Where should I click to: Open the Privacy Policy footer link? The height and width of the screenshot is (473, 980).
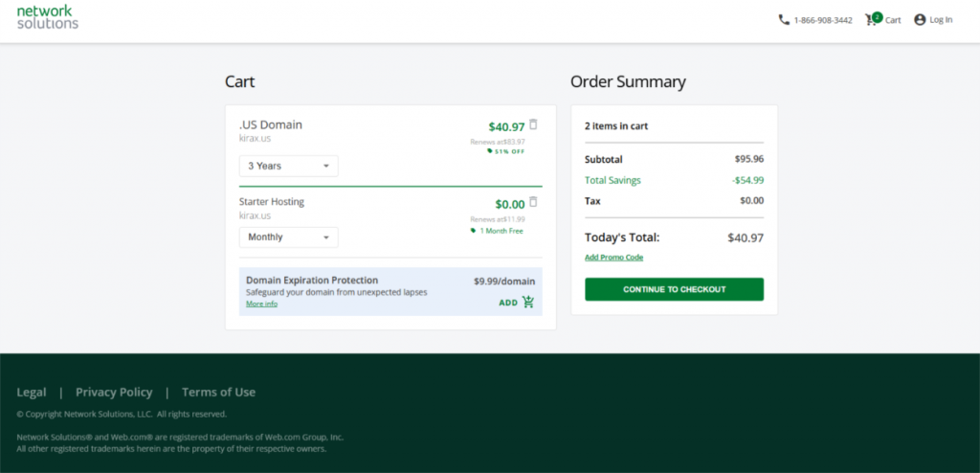[x=114, y=392]
